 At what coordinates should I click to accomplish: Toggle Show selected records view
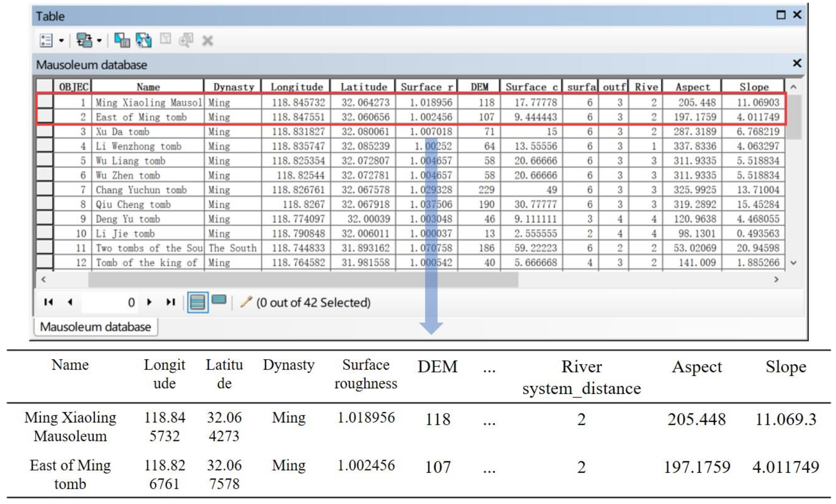click(x=219, y=300)
